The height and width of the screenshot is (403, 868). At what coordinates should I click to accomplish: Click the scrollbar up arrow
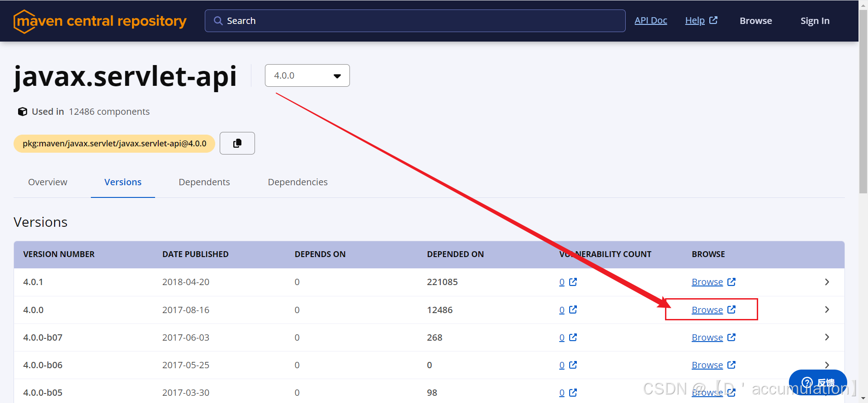(x=863, y=5)
